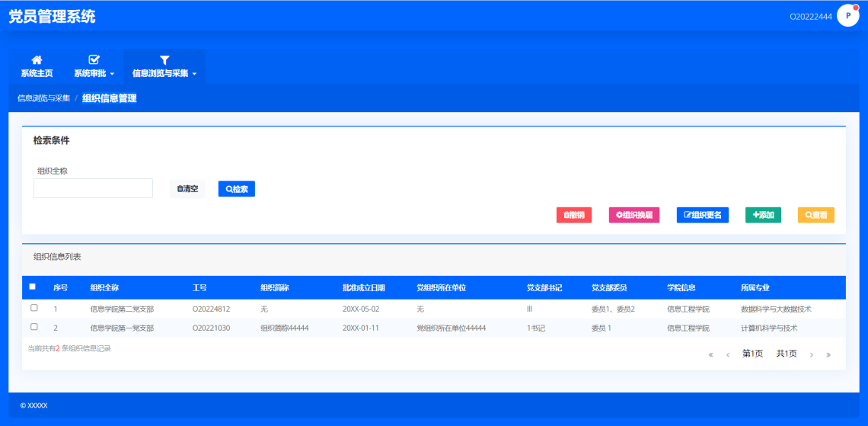868x426 pixels.
Task: Click the red 撤销 button
Action: click(x=574, y=215)
